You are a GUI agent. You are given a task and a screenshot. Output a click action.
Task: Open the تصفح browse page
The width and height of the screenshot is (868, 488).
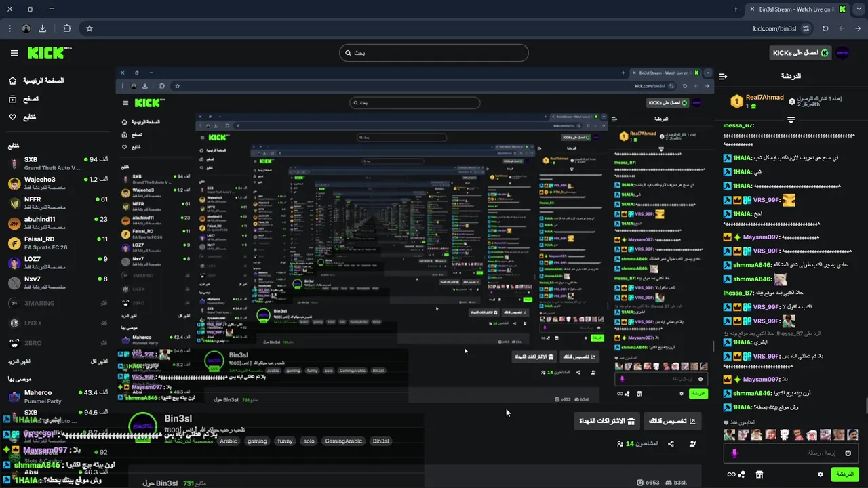[24, 99]
